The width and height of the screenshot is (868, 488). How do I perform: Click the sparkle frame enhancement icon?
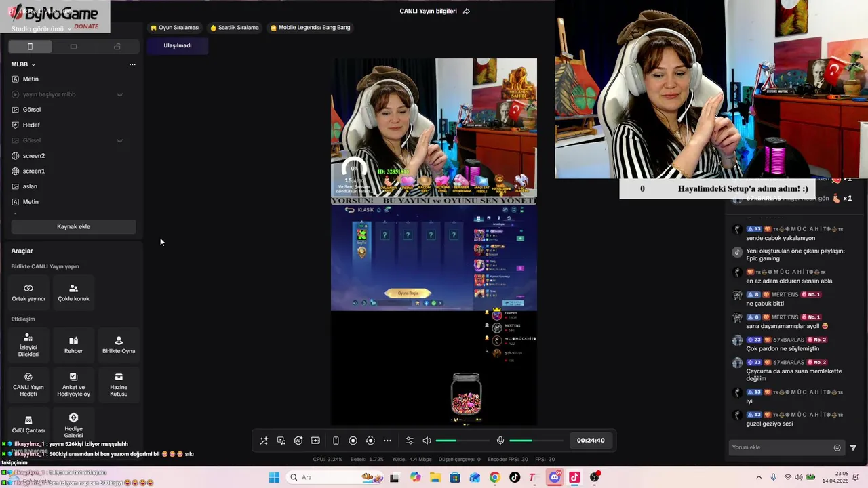[x=315, y=441]
